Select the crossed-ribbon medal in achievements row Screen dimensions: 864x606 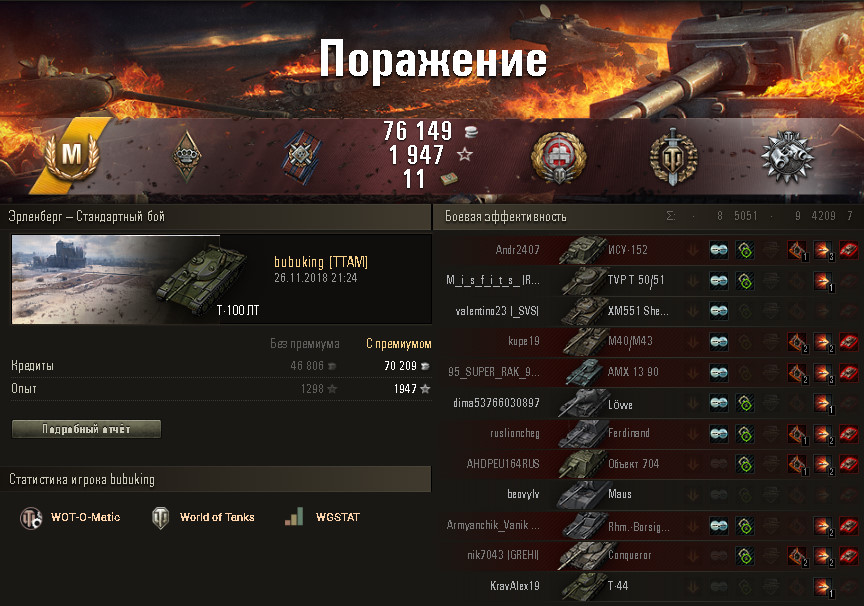[x=301, y=156]
